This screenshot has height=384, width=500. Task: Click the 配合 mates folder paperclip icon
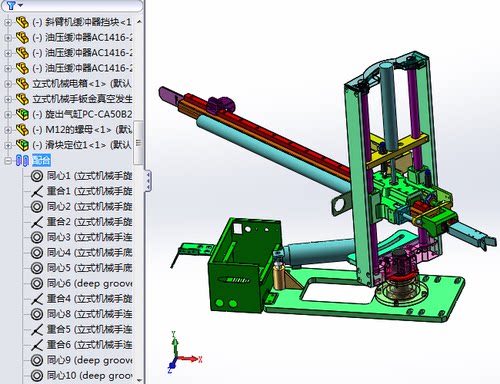[x=22, y=160]
